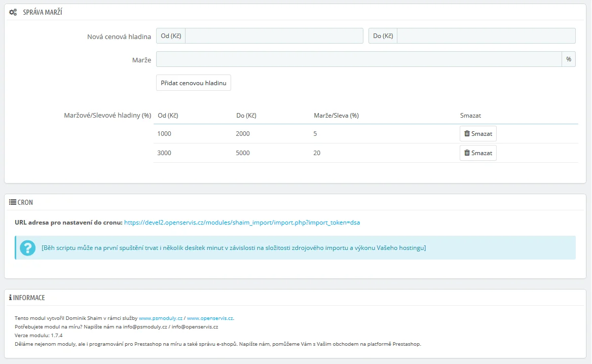Visit the www.openservis.cz link
The width and height of the screenshot is (592, 364).
tap(210, 318)
